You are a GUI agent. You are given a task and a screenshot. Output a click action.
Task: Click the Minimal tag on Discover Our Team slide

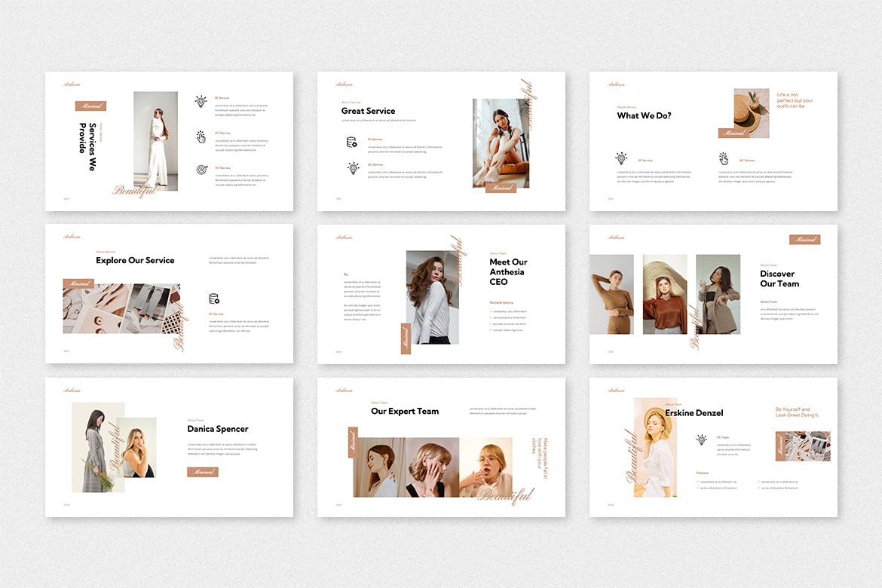(804, 240)
